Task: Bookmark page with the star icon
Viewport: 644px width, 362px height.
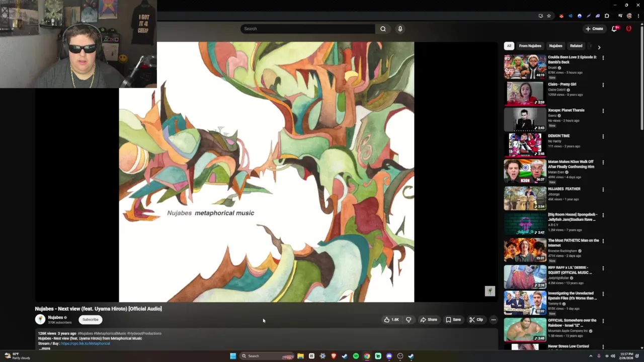Action: (549, 16)
